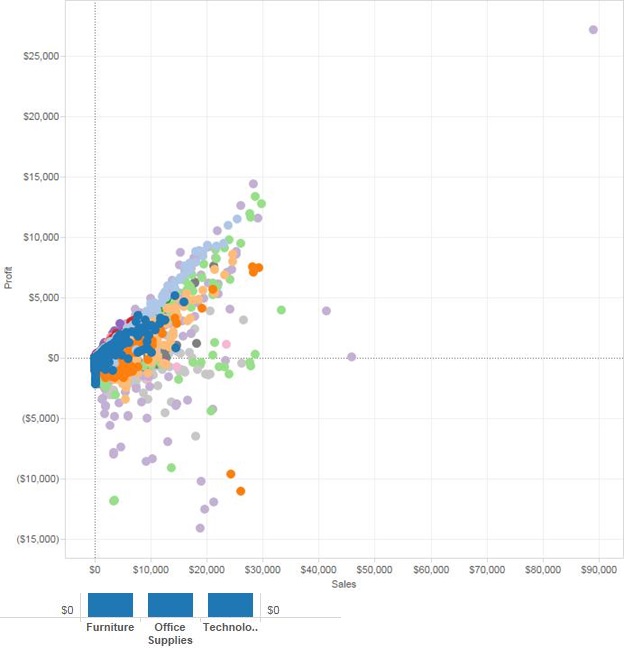Click the $90,000 tick label on the Sales axis

coord(598,569)
